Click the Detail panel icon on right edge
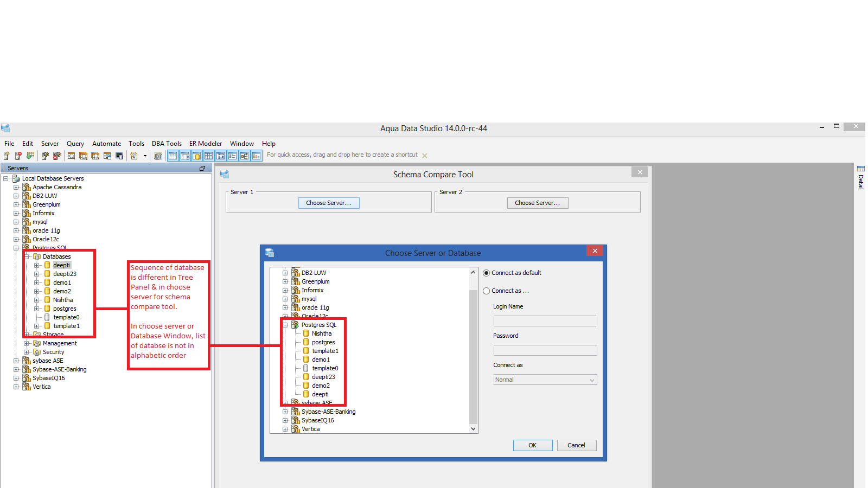The image size is (868, 488). pyautogui.click(x=861, y=169)
